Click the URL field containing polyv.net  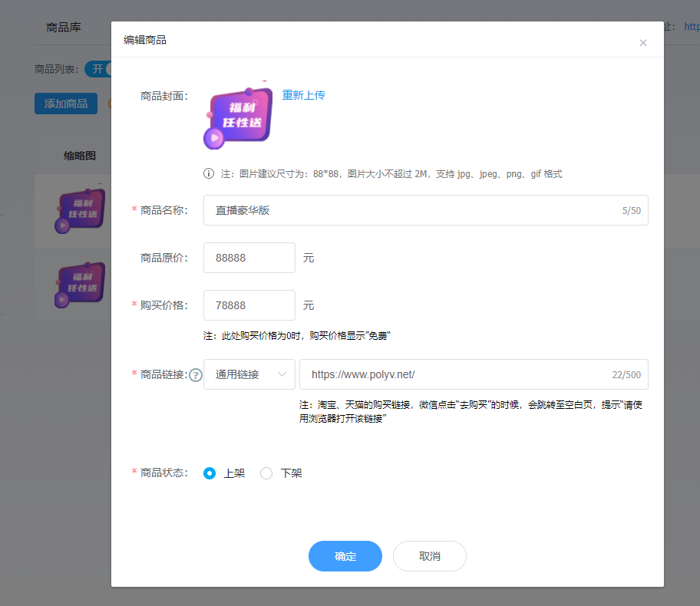[453, 374]
